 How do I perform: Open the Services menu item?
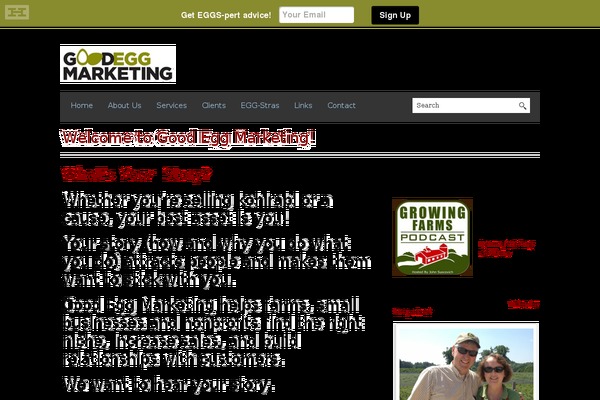coord(171,105)
